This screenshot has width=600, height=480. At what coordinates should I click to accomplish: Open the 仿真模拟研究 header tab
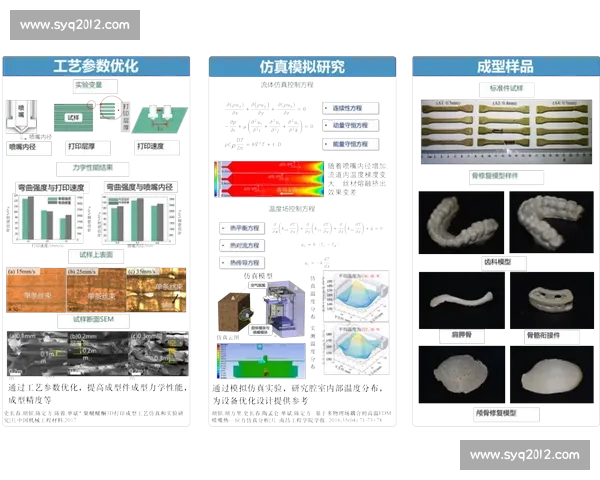pos(302,67)
